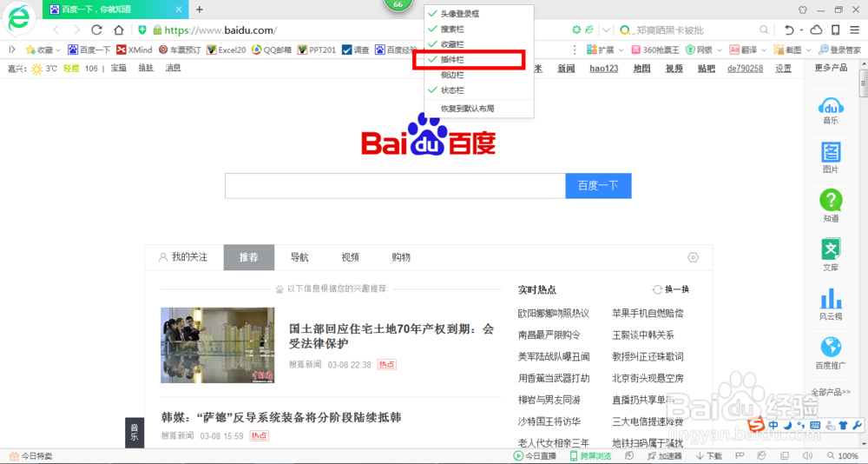Open the 360抢票王 plugin
The width and height of the screenshot is (868, 464).
654,50
